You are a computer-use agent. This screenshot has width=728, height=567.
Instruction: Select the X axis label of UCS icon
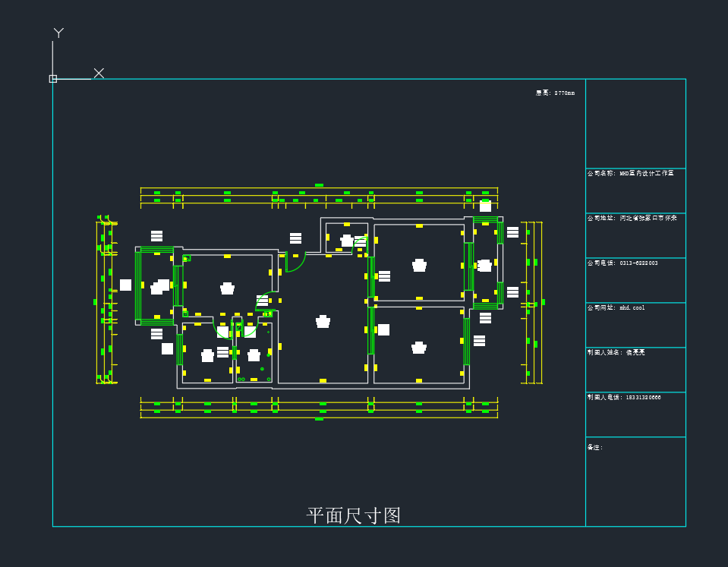click(x=99, y=73)
